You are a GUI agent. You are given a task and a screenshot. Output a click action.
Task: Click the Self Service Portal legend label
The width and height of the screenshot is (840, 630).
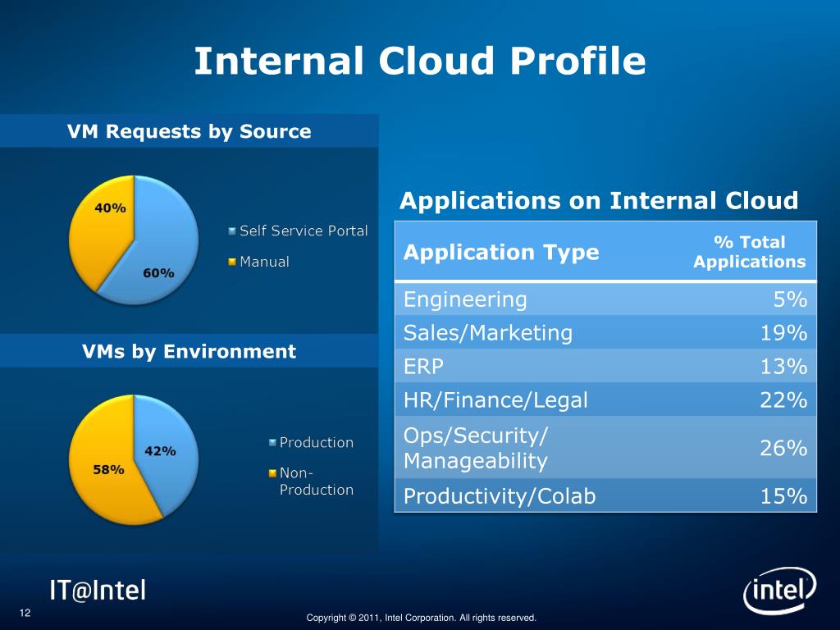pyautogui.click(x=304, y=231)
